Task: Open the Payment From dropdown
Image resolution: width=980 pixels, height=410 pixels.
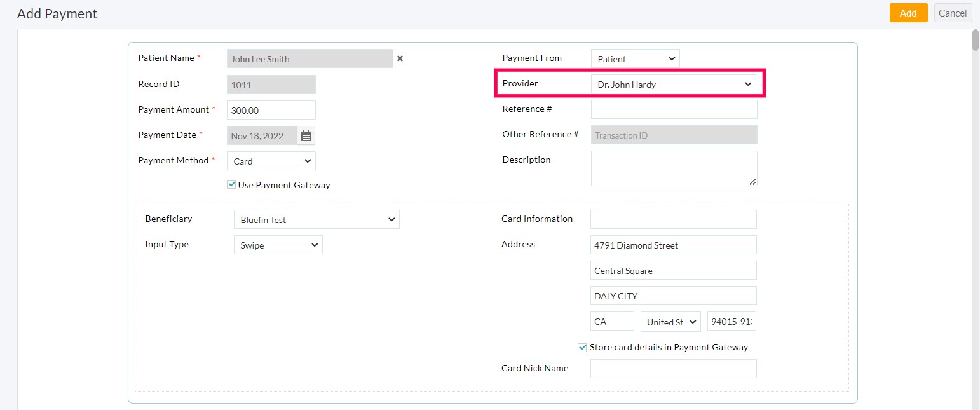Action: (635, 58)
